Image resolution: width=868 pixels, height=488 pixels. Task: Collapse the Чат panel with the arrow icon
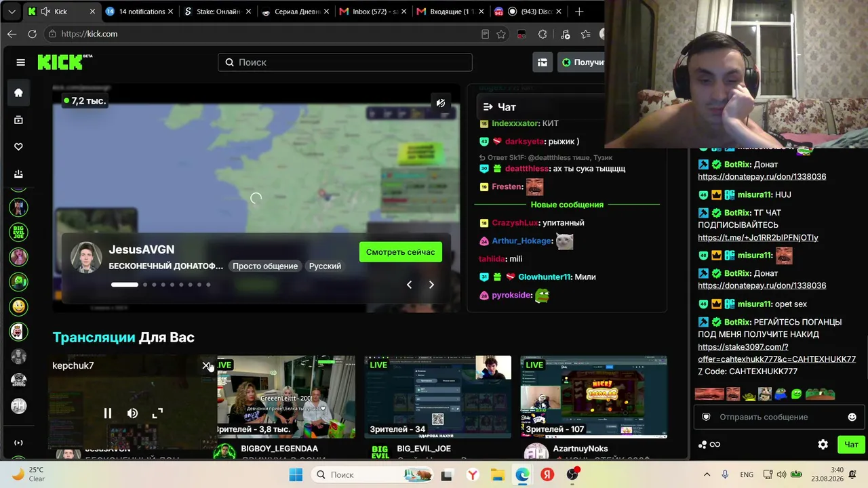click(x=488, y=107)
